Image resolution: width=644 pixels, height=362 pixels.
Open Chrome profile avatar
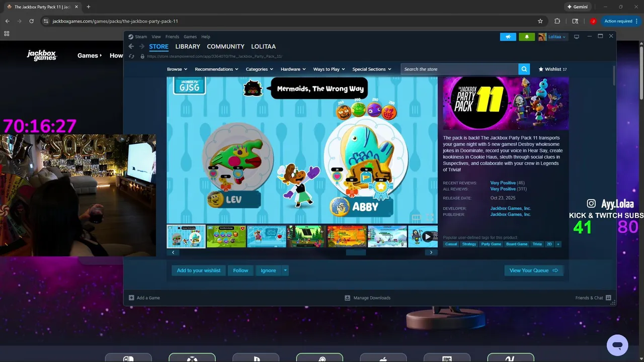[593, 21]
